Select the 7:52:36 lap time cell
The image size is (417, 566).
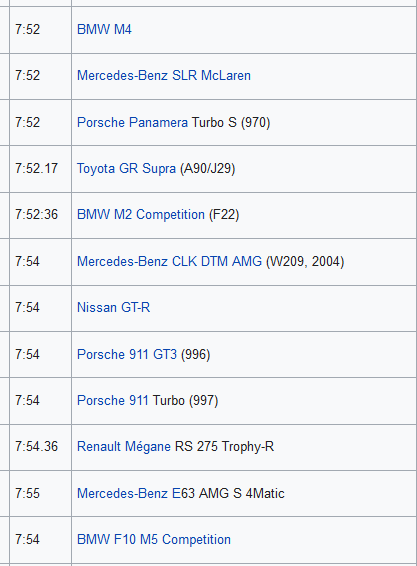pyautogui.click(x=40, y=215)
